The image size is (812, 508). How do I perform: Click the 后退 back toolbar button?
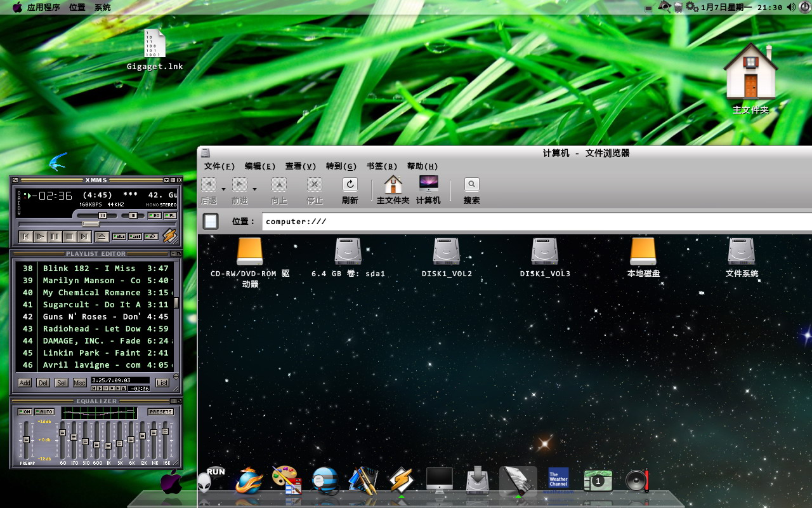209,190
